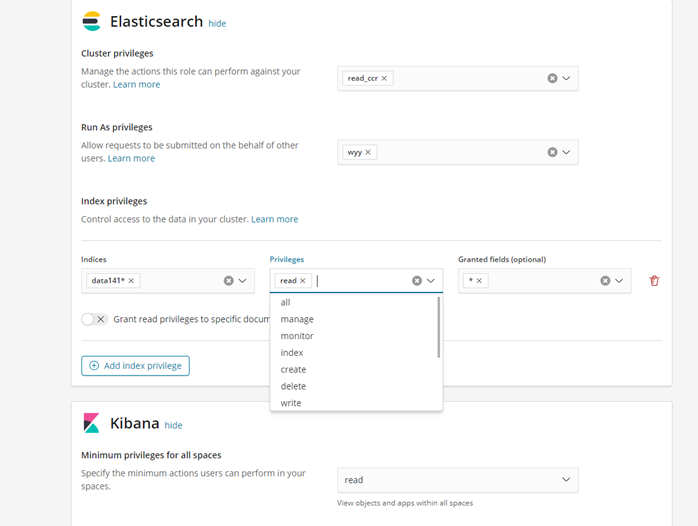
Task: Open Learn more link for Run As privileges
Action: click(131, 158)
